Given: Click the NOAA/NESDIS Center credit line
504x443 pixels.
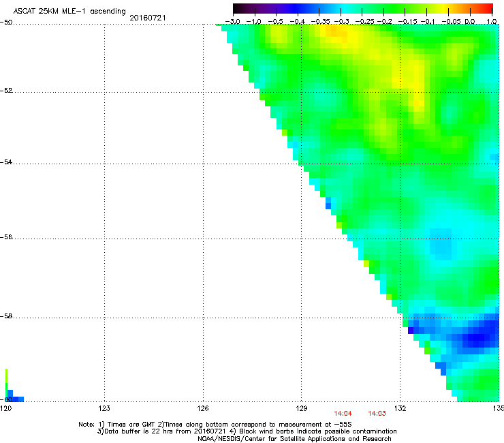Looking at the screenshot, I should point(294,439).
